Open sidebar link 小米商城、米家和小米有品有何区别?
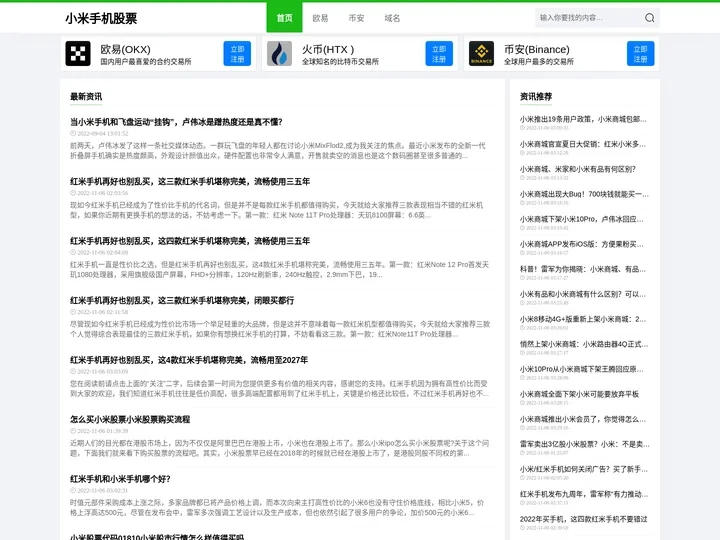720x540 pixels. pyautogui.click(x=578, y=169)
